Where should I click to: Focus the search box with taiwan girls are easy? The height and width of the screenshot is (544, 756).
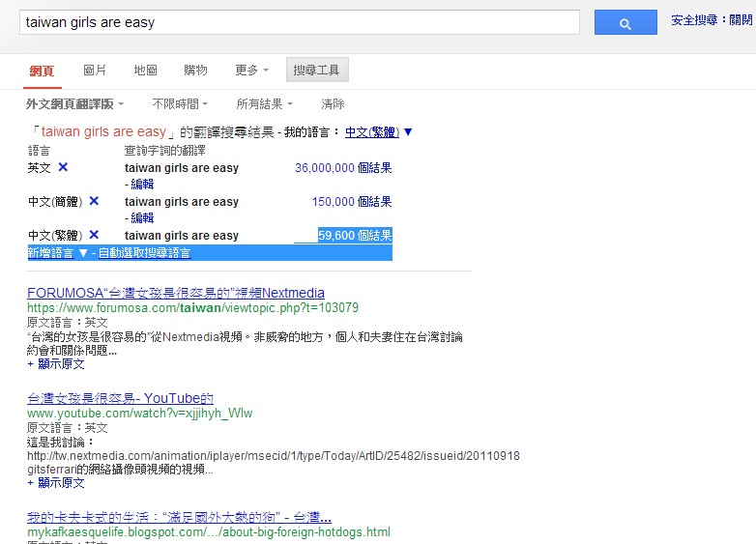[x=300, y=22]
